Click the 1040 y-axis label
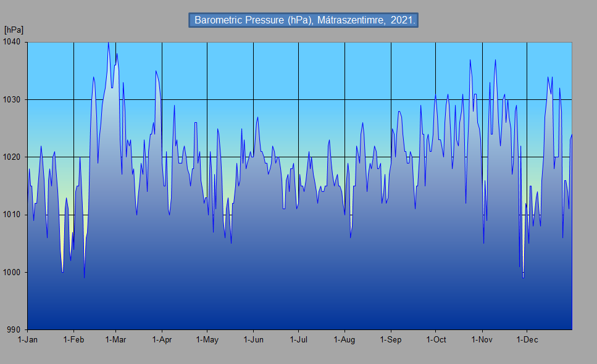This screenshot has height=364, width=597. coord(12,42)
